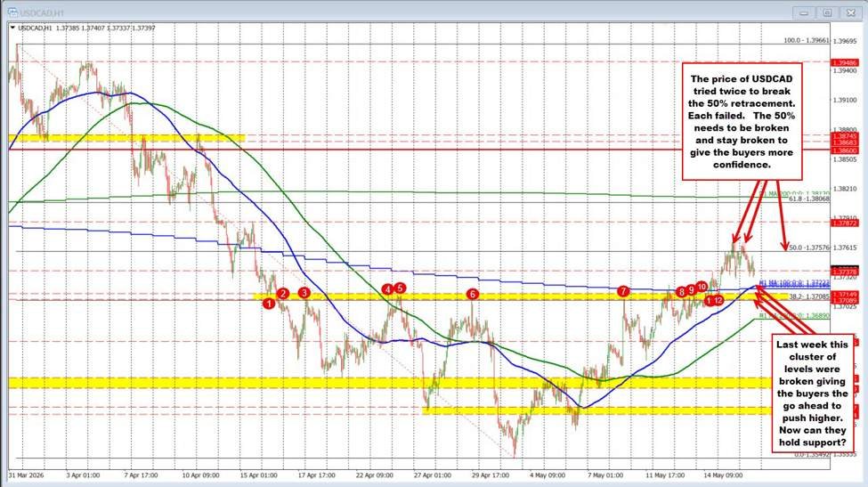The image size is (868, 487).
Task: Click the 7 Apr 17:00 time label
Action: (142, 475)
